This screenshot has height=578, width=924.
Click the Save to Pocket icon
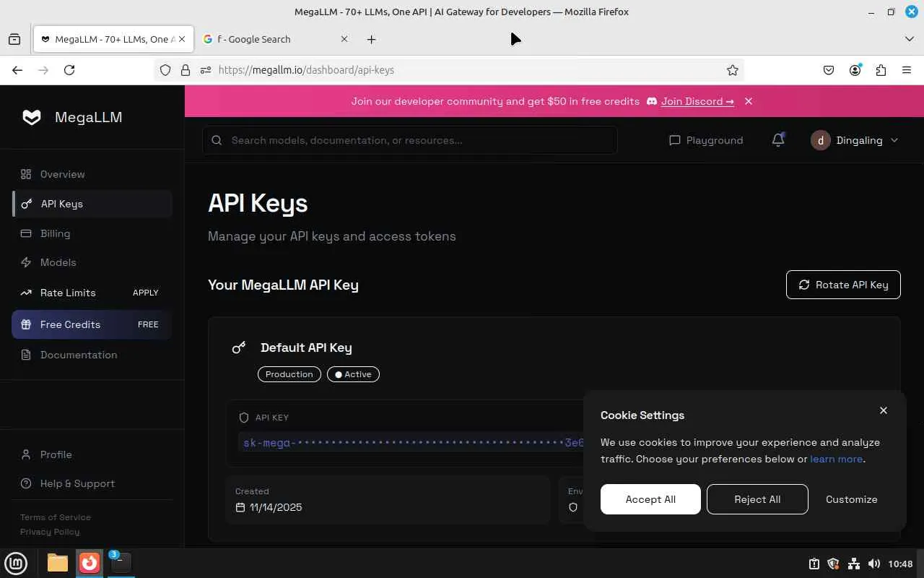829,70
